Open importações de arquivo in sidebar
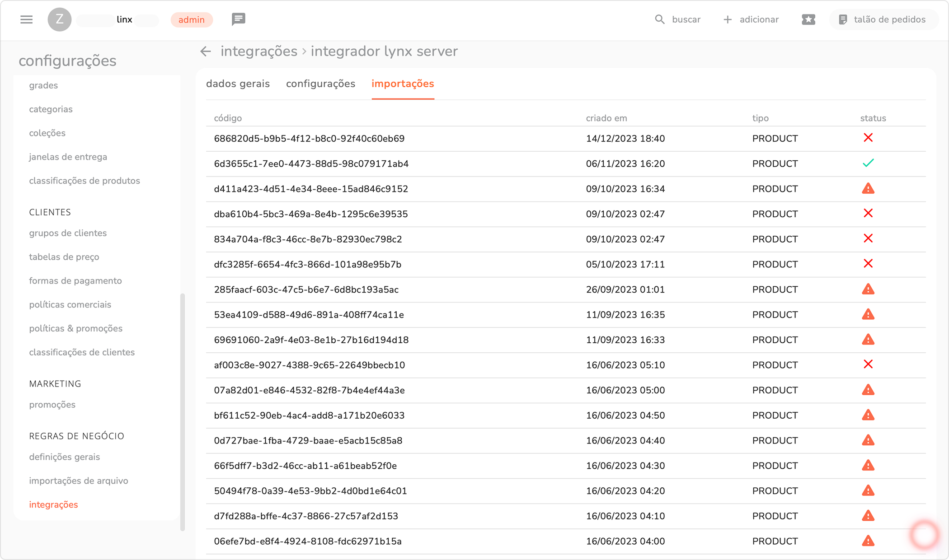Image resolution: width=949 pixels, height=560 pixels. click(79, 481)
